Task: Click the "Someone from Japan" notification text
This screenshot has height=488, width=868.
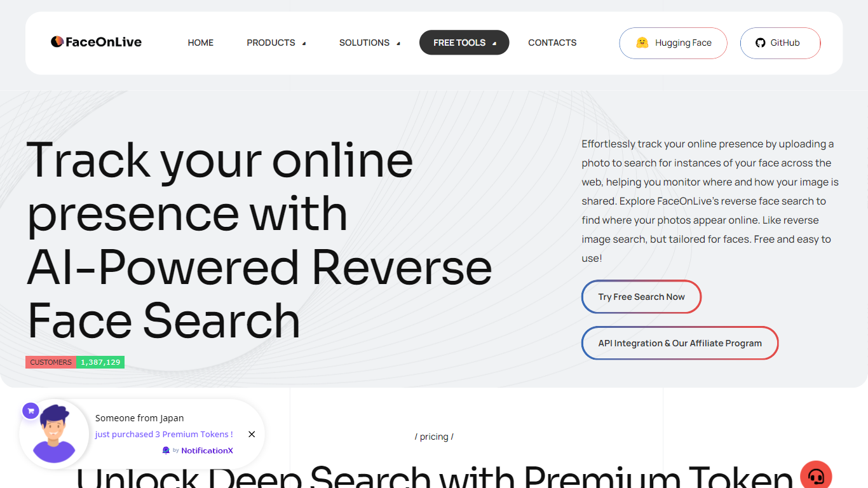Action: 139,418
